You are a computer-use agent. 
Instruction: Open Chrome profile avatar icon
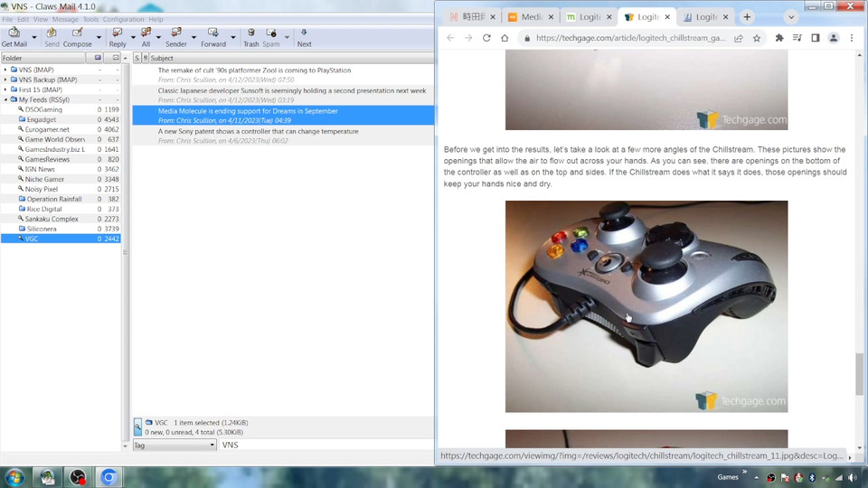(x=833, y=38)
